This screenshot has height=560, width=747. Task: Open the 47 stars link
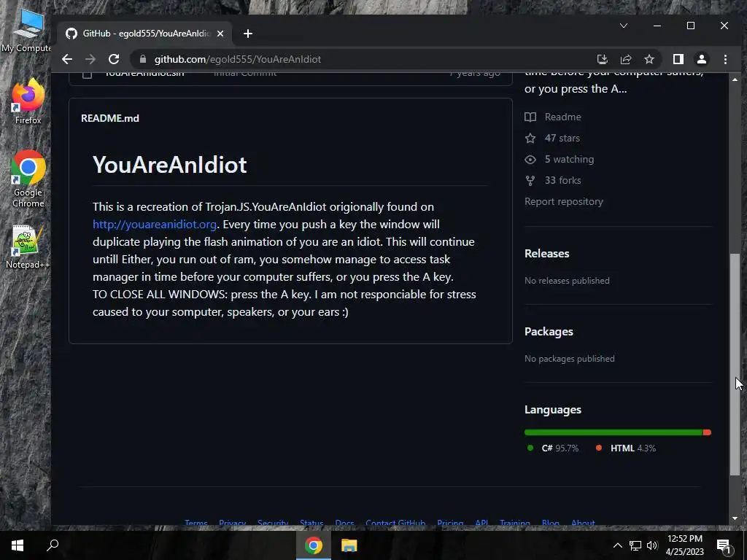click(552, 138)
